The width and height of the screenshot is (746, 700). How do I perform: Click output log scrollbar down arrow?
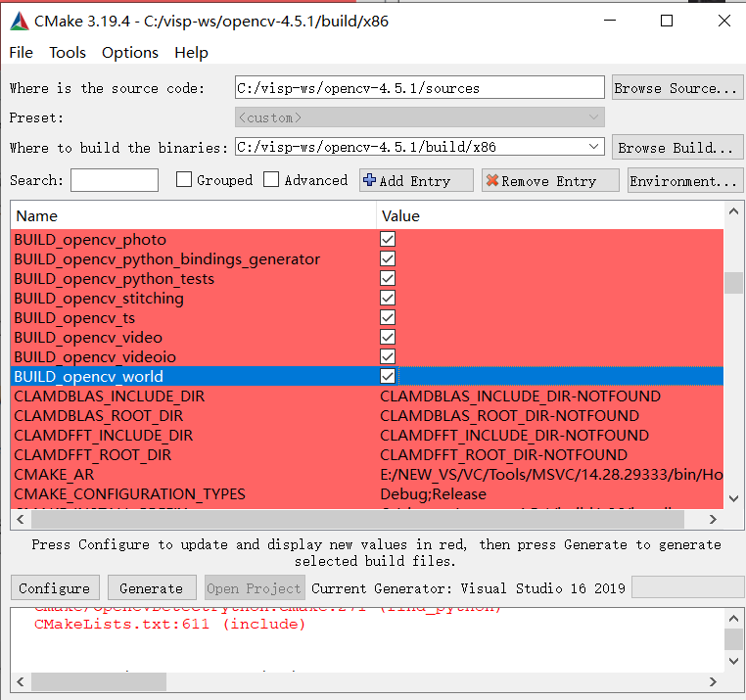tap(733, 661)
